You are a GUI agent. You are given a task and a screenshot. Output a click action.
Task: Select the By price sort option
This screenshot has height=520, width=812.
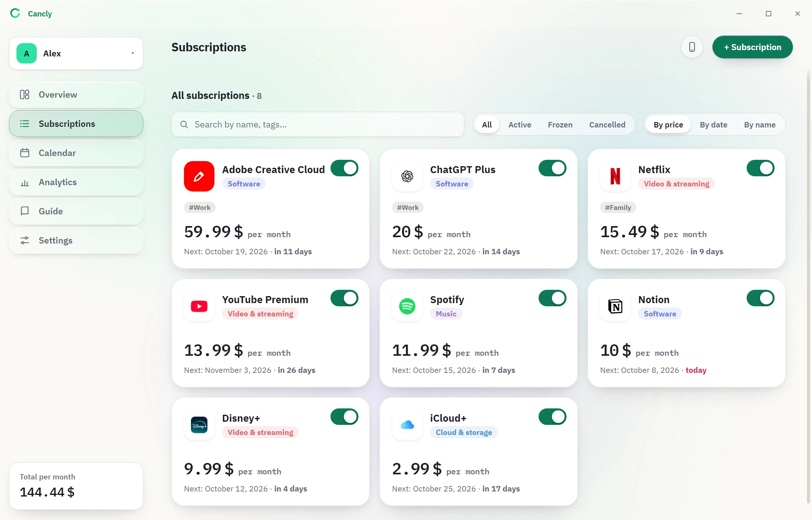click(x=668, y=125)
